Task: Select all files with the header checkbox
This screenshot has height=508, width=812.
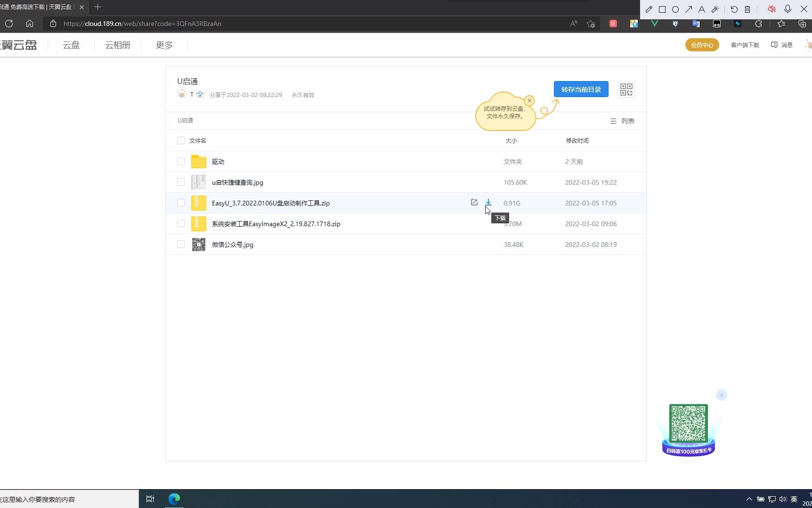Action: pos(181,140)
